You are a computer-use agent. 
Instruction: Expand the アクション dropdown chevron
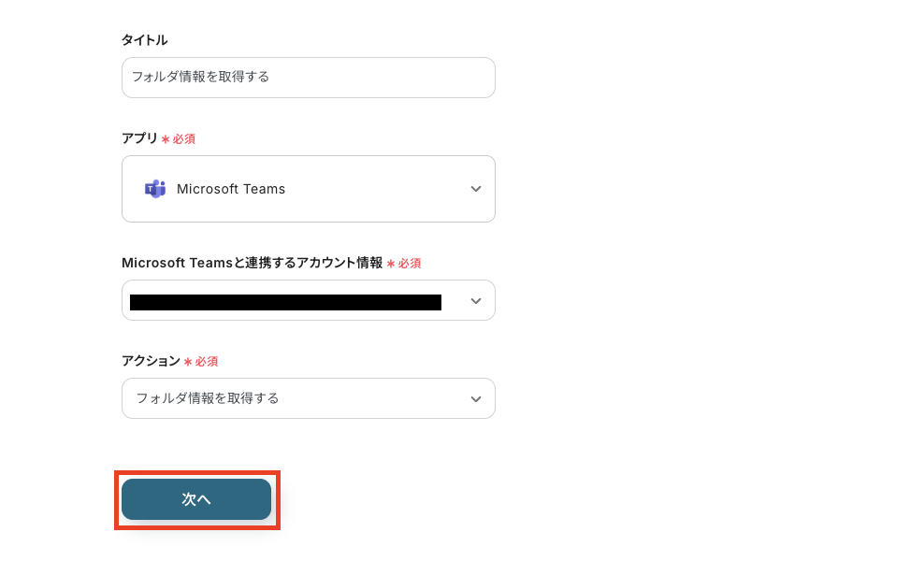476,399
